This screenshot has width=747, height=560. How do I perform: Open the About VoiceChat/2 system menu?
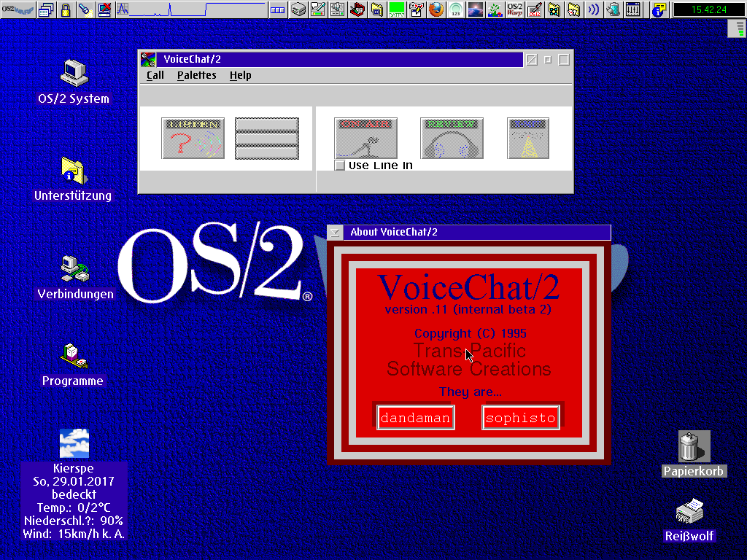coord(335,233)
